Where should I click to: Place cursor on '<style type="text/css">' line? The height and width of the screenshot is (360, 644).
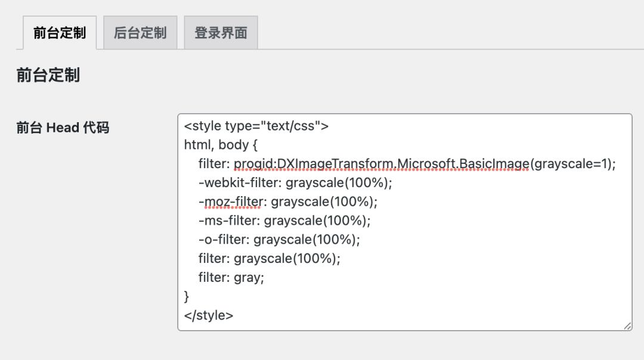pos(256,126)
